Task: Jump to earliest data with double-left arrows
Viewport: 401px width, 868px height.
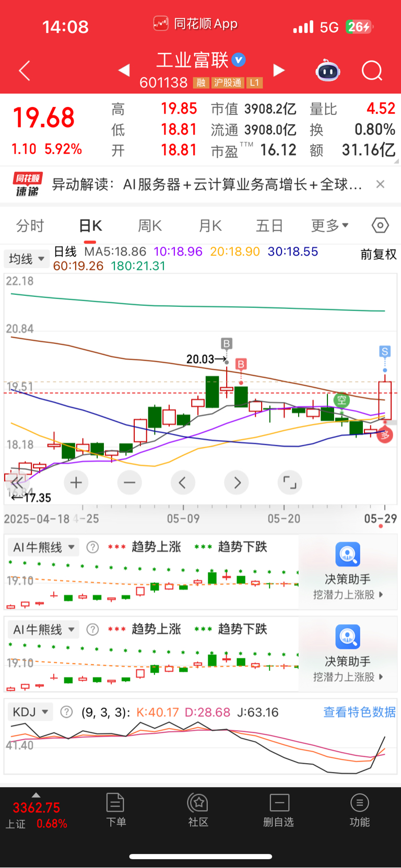Action: (17, 482)
